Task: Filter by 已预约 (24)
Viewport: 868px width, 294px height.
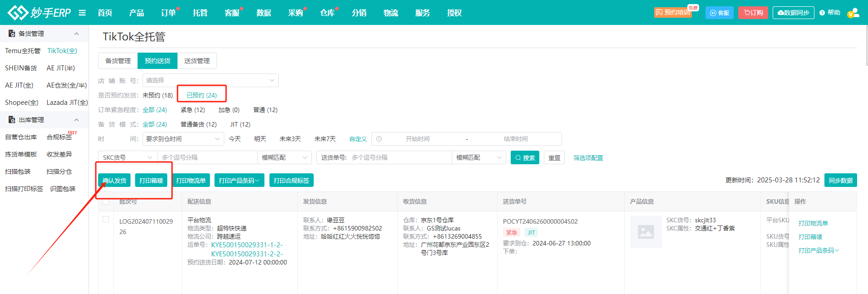Action: pyautogui.click(x=202, y=95)
